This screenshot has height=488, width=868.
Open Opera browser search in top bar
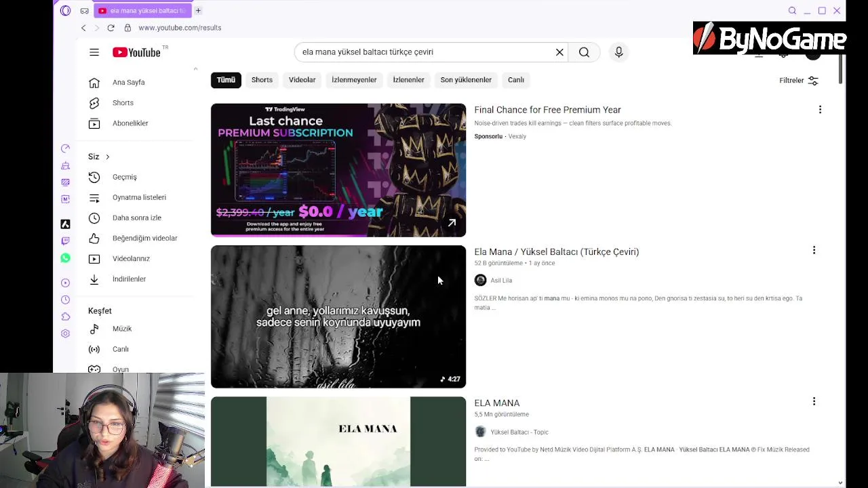[792, 10]
